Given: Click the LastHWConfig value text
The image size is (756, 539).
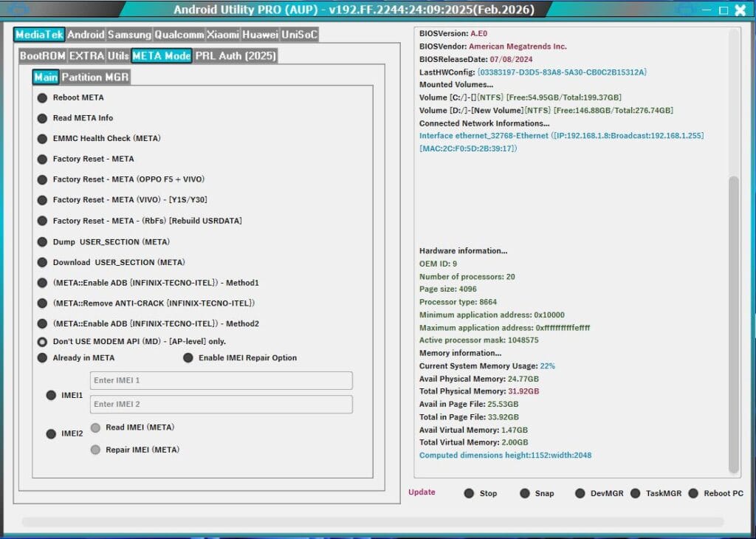Looking at the screenshot, I should 562,72.
